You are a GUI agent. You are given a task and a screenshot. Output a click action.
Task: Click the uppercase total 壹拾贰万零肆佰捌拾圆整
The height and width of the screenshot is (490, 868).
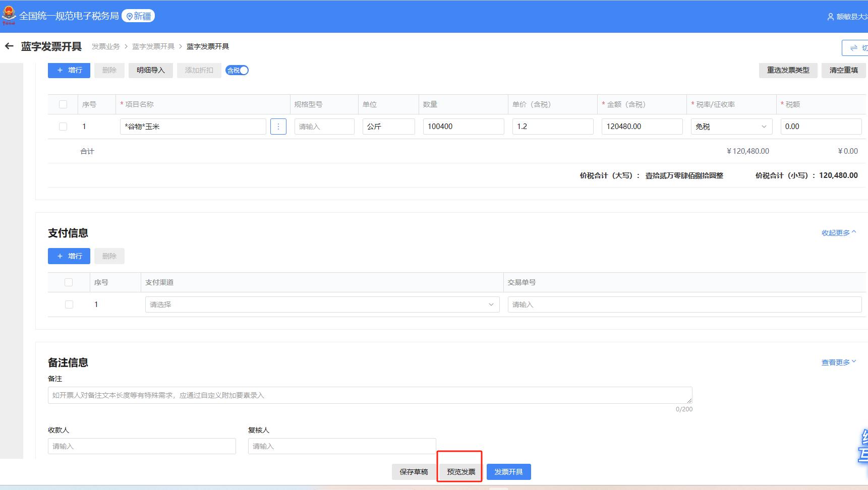click(684, 175)
